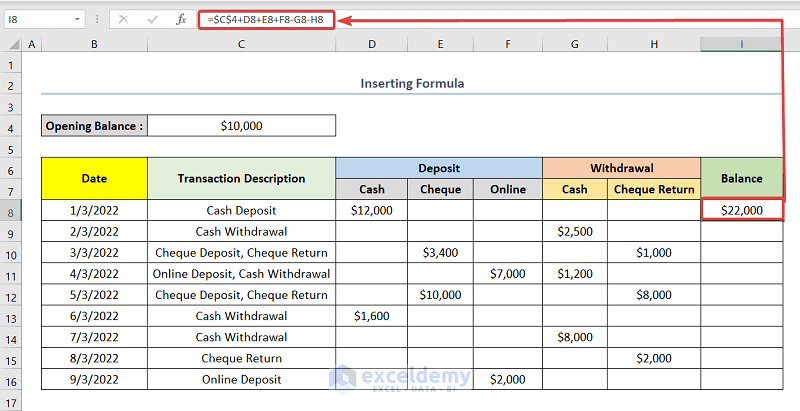Screen dimensions: 800x411
Task: Click the Deposit header cell
Action: click(x=439, y=168)
